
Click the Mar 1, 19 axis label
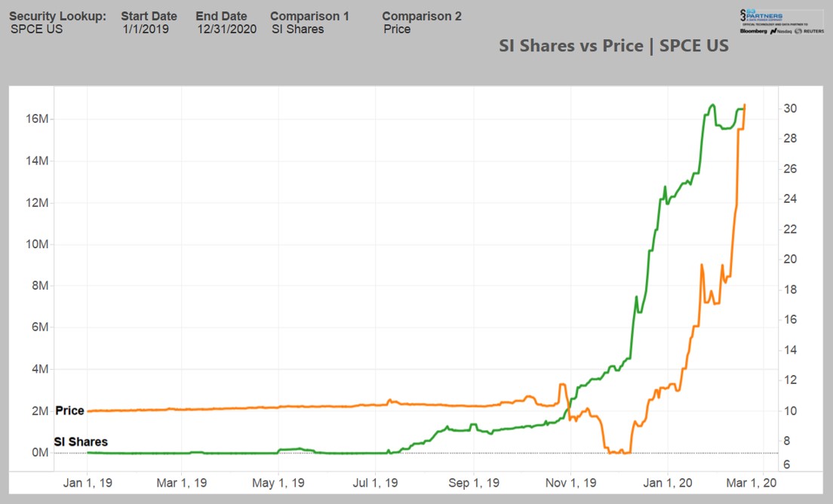coord(182,483)
